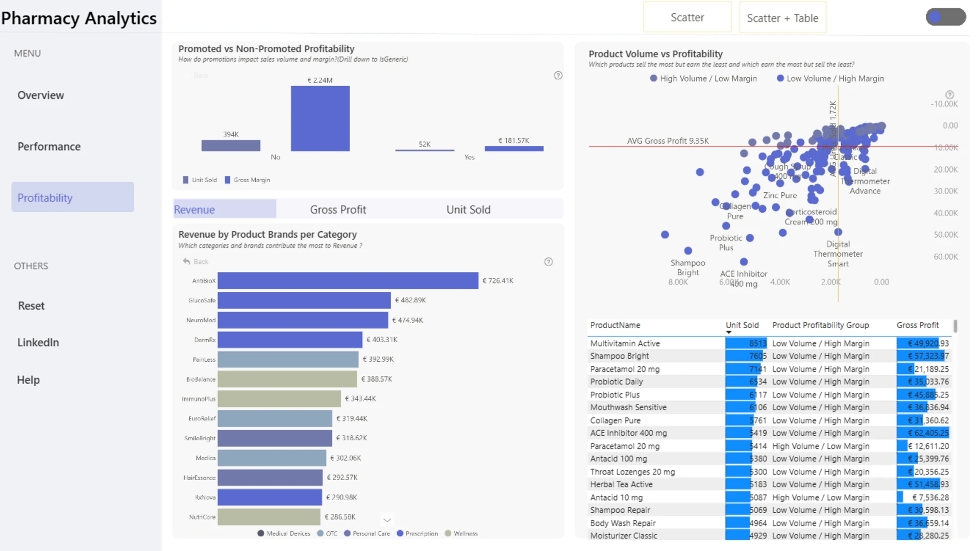Expand bar chart with the down chevron
Viewport: 980px width, 551px height.
click(387, 520)
